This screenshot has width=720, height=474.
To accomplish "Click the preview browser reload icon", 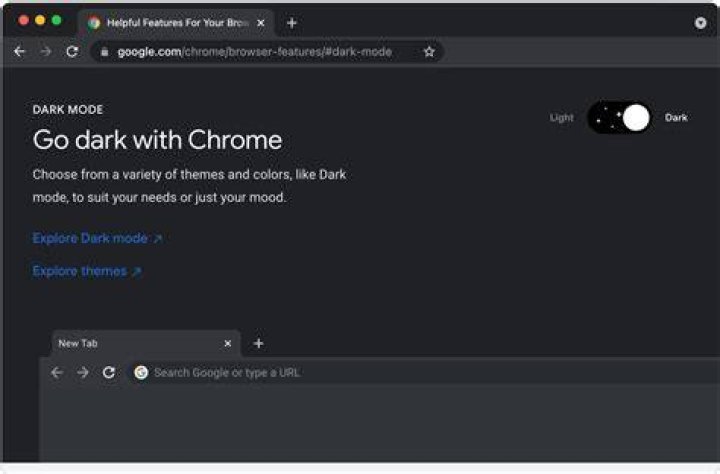I will pos(109,372).
